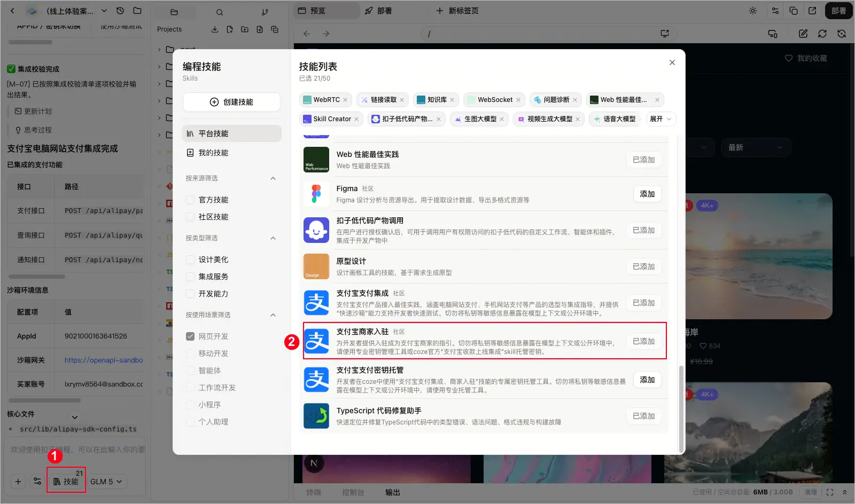
Task: Click the fullscreen icon in bottom status bar
Action: point(830,492)
